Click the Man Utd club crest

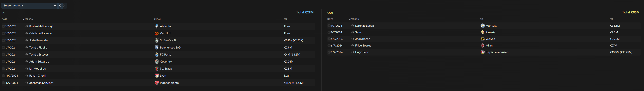point(156,33)
